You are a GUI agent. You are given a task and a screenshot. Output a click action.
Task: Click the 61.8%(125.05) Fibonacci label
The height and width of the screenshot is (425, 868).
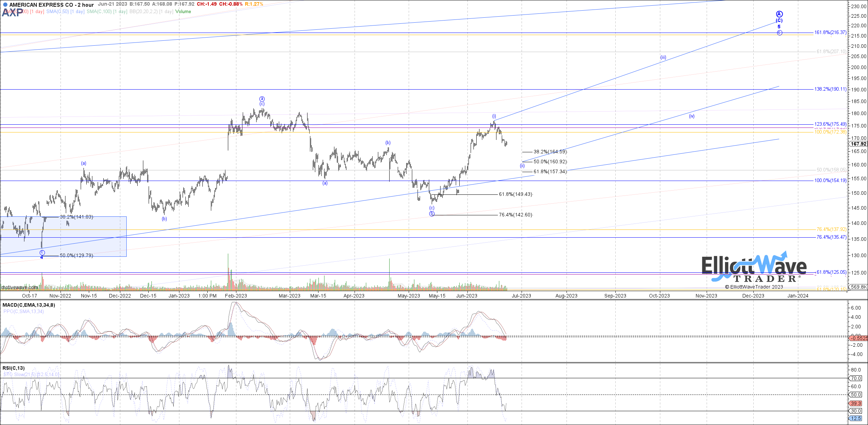832,272
